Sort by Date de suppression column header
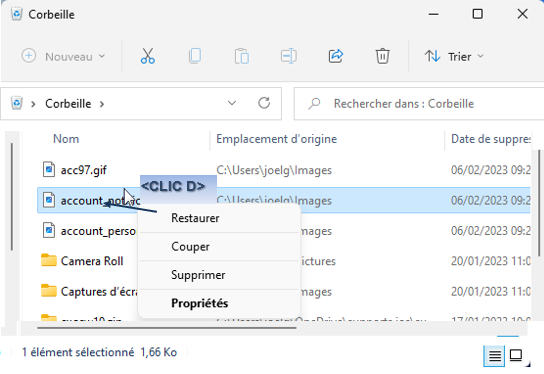544x374 pixels. tap(491, 139)
